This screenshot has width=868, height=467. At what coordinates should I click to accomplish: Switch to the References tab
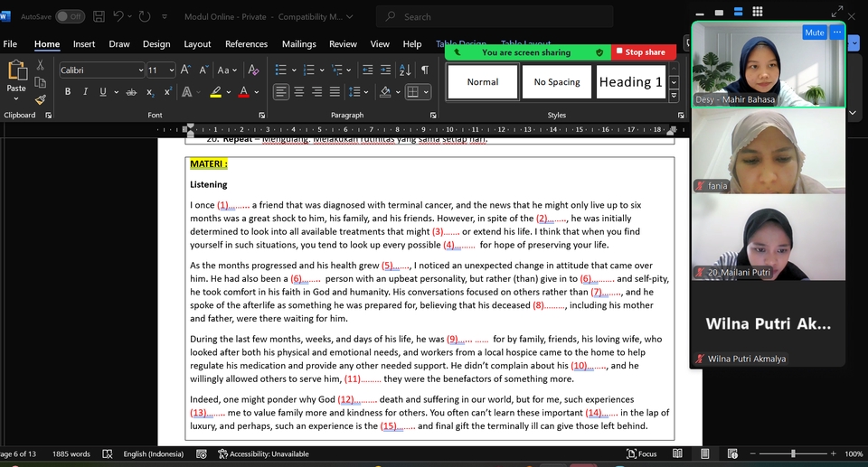click(x=246, y=44)
